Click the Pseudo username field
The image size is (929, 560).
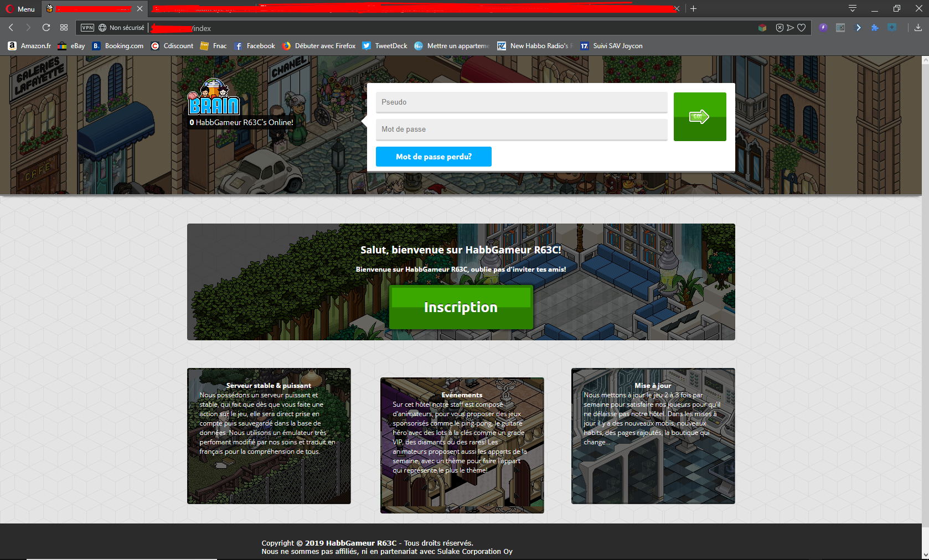click(x=522, y=102)
